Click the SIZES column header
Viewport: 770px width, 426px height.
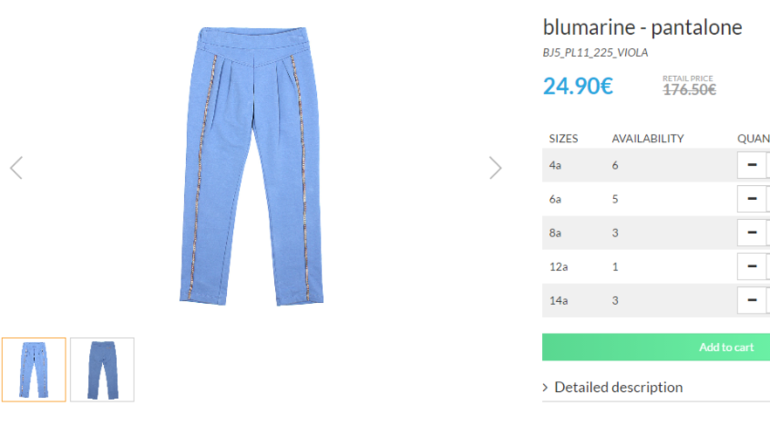[x=563, y=139]
